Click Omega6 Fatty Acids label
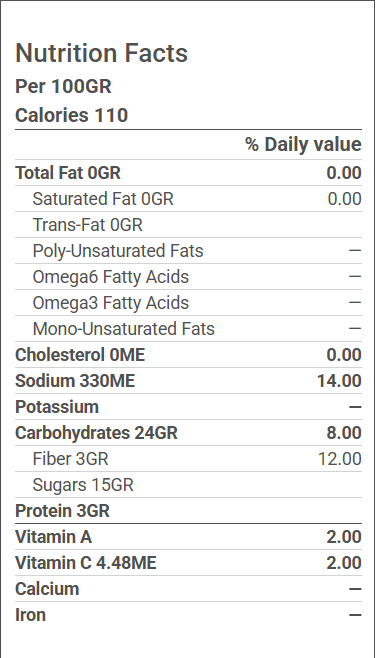This screenshot has height=658, width=377. tap(111, 277)
